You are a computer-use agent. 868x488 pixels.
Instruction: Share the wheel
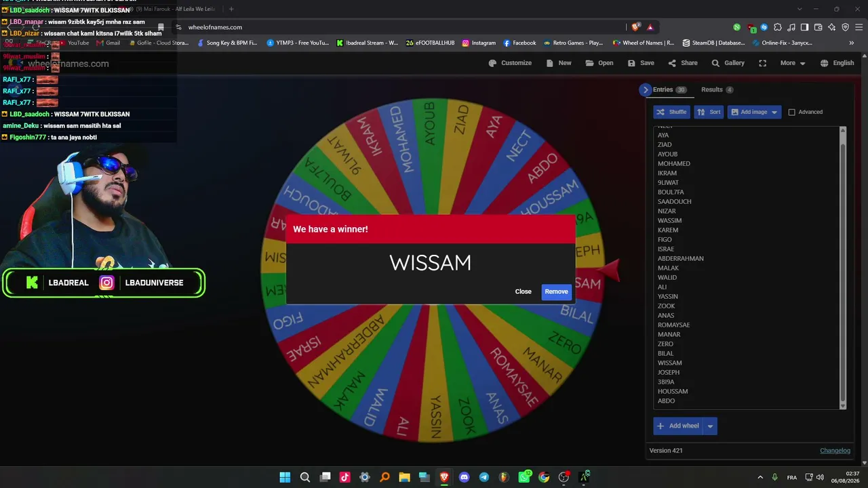click(x=683, y=63)
